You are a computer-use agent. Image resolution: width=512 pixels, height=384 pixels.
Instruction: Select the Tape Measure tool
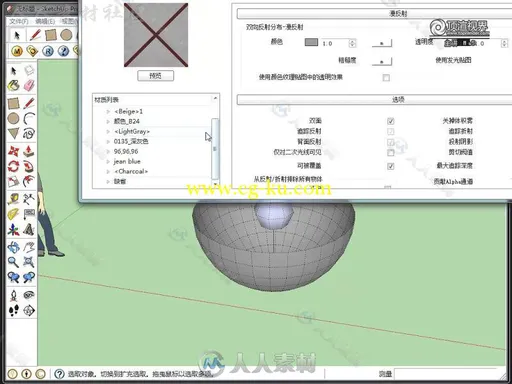click(x=14, y=199)
